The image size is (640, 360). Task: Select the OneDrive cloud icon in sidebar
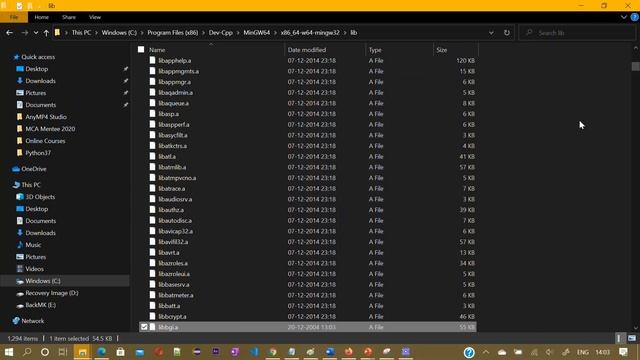pos(16,169)
